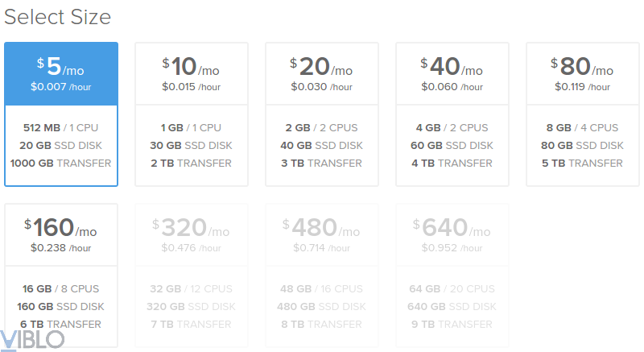Click the 4 TB TRANSFER text
Screen dimensions: 644x352
[452, 164]
